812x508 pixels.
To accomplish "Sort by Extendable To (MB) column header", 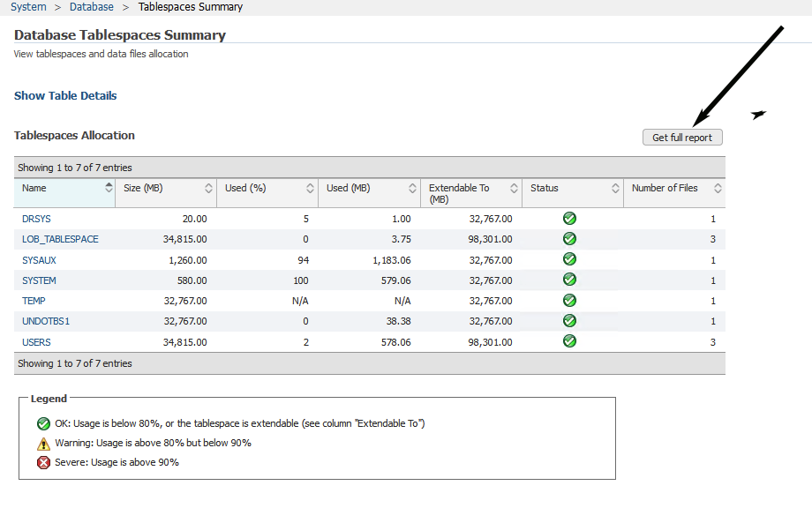I will coord(514,188).
